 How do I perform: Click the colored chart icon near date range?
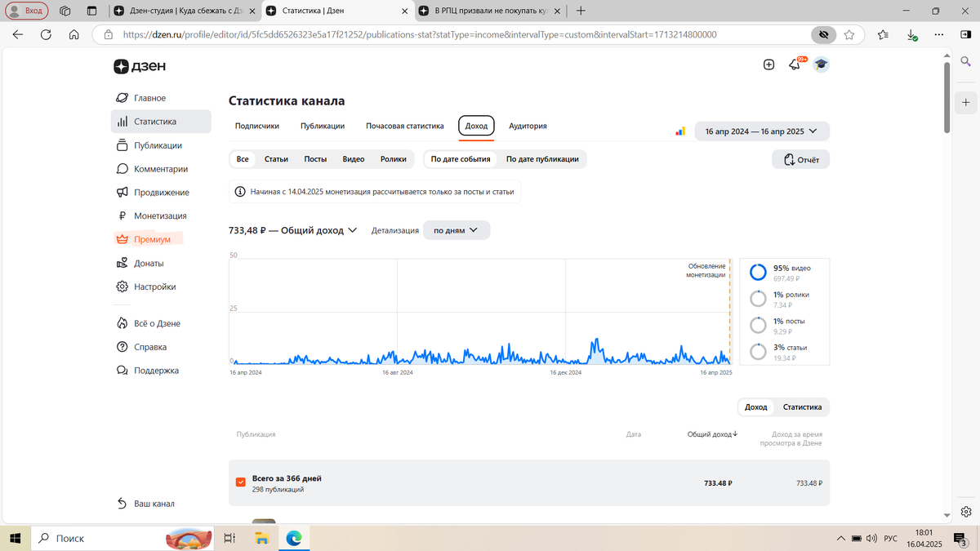[x=680, y=131]
